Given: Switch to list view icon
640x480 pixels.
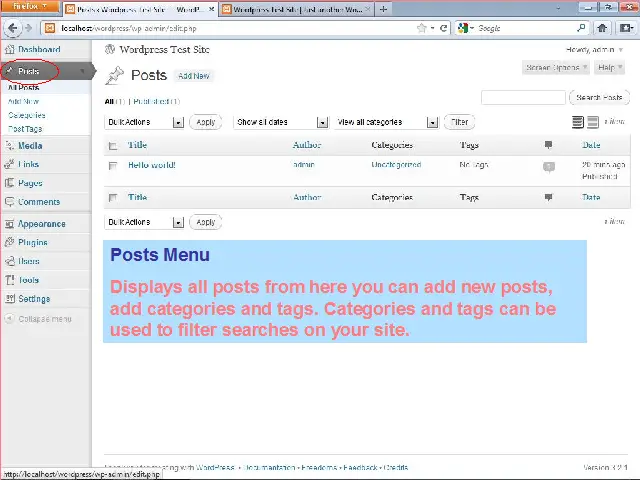Looking at the screenshot, I should [578, 122].
